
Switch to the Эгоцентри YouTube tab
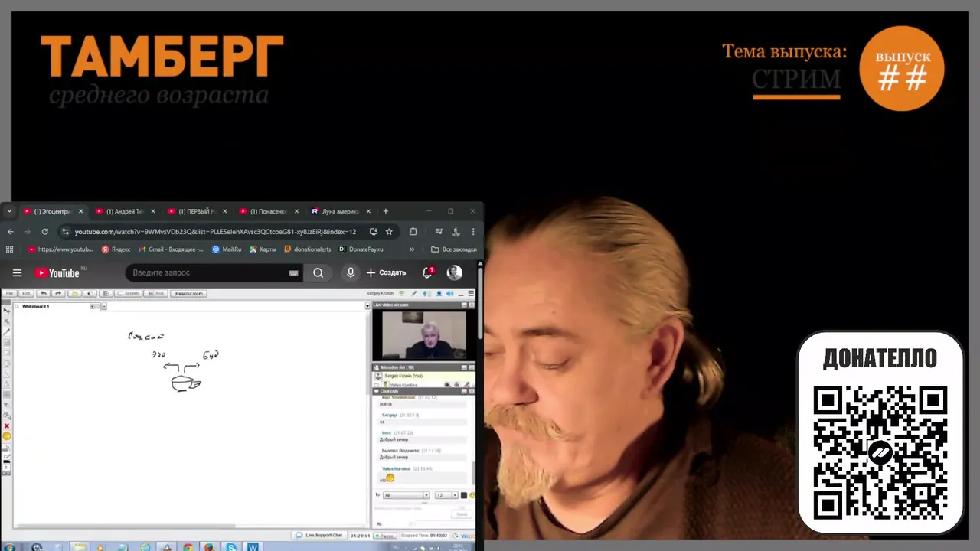(52, 211)
